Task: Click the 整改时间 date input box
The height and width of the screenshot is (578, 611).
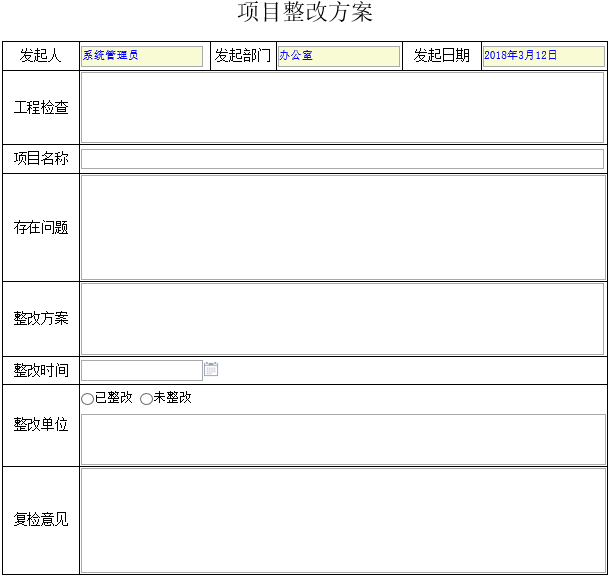Action: click(x=141, y=370)
